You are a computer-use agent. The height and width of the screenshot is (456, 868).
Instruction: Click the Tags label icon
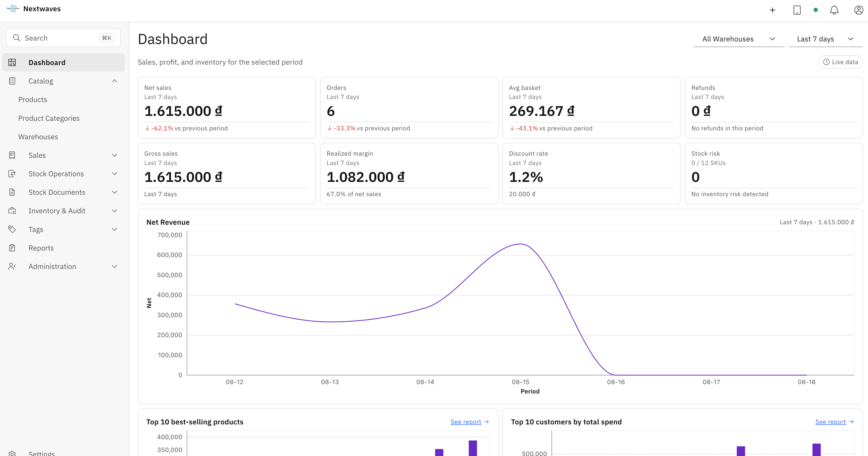[12, 229]
